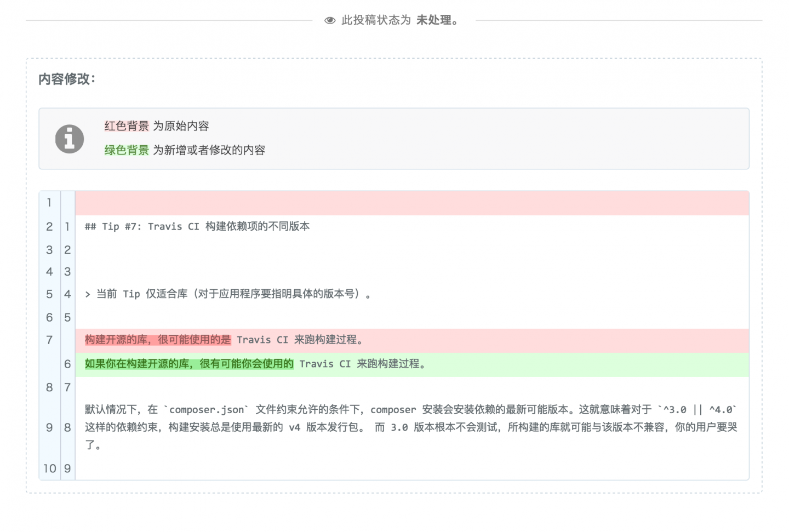This screenshot has width=789, height=532.
Task: Click the added green line 如果你在构建开源的库
Action: click(x=412, y=364)
